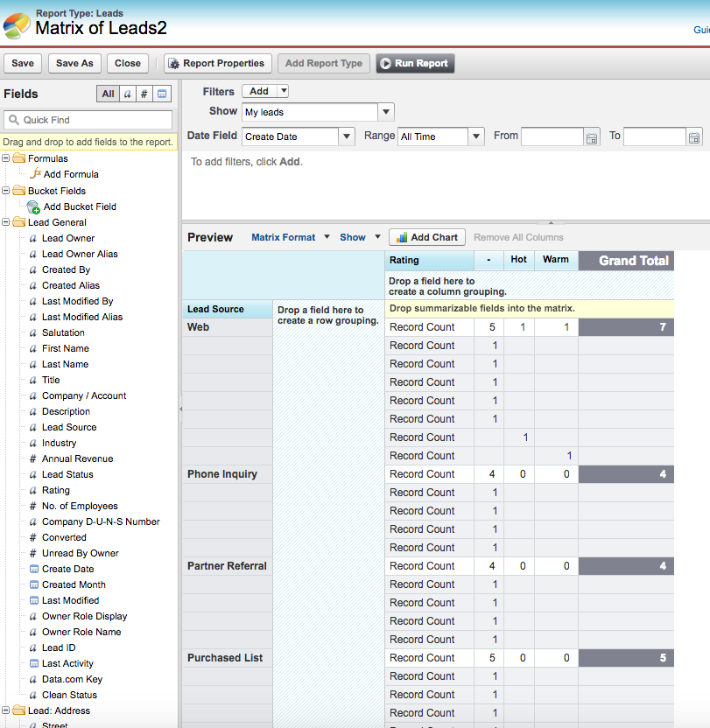Filter fields by date type icon
This screenshot has height=728, width=710.
[163, 94]
